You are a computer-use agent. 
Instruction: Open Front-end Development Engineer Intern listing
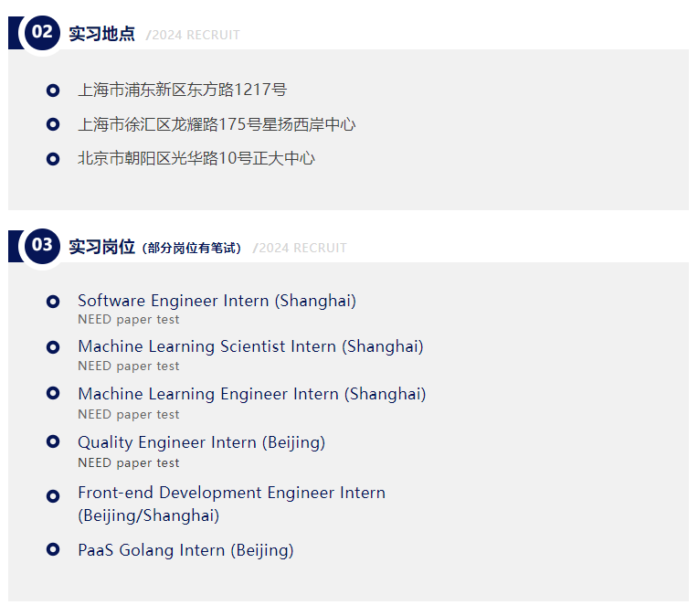pos(231,494)
